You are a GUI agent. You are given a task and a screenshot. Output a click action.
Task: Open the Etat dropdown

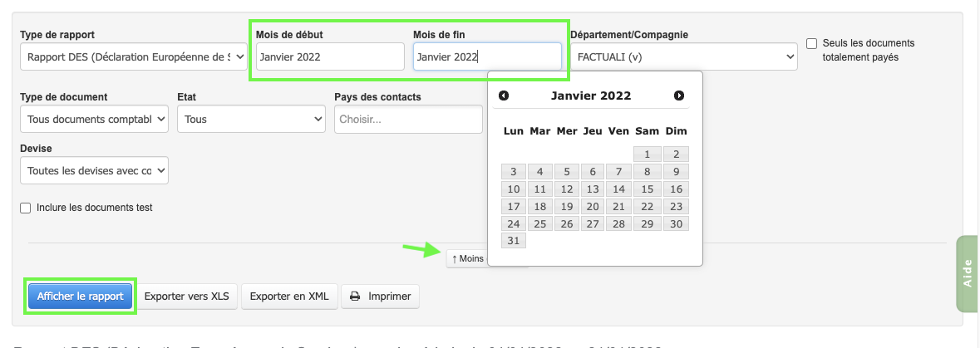tap(251, 120)
